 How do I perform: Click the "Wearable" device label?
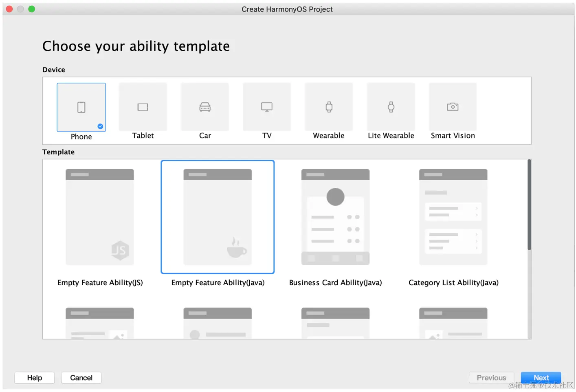329,136
